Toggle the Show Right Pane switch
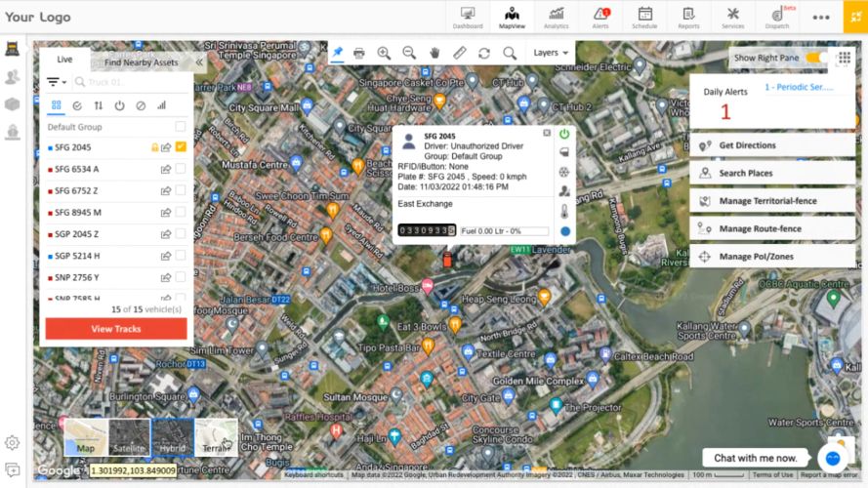This screenshot has height=488, width=868. 817,58
